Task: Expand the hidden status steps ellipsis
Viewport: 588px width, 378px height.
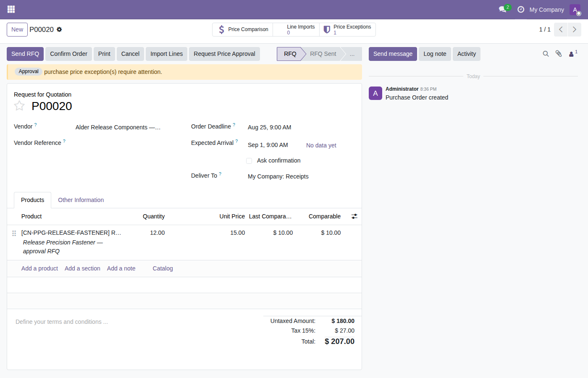Action: click(352, 54)
